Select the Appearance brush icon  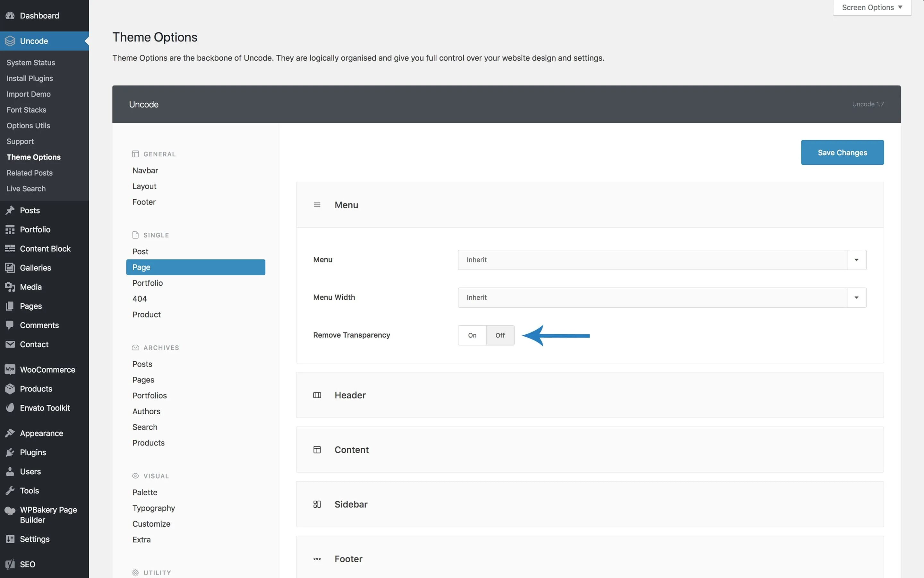(x=10, y=433)
